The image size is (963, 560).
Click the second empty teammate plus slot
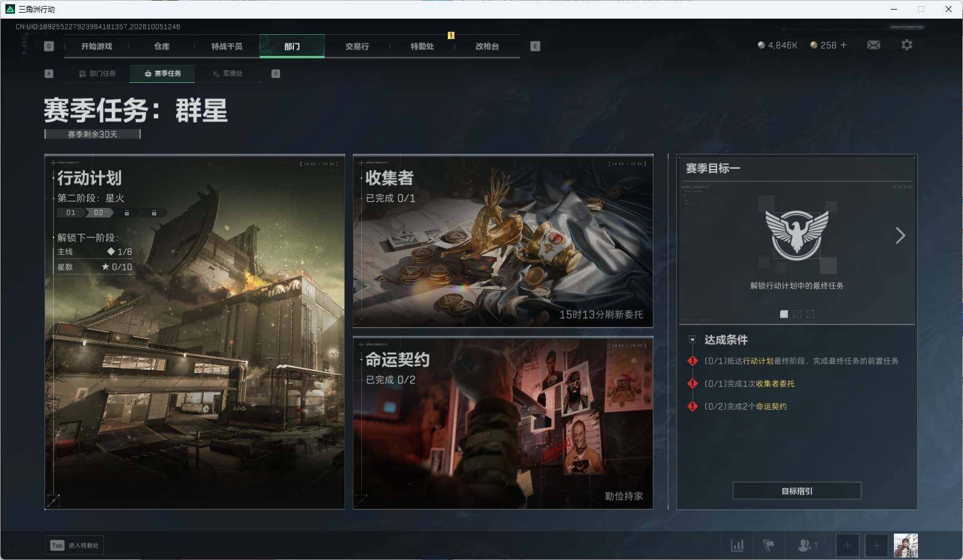[876, 546]
